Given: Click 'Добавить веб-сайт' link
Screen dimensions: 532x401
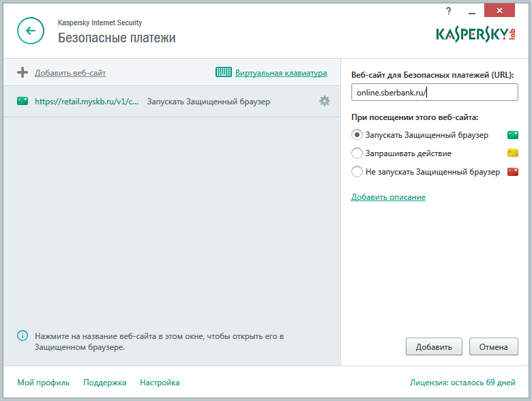Looking at the screenshot, I should coord(70,73).
